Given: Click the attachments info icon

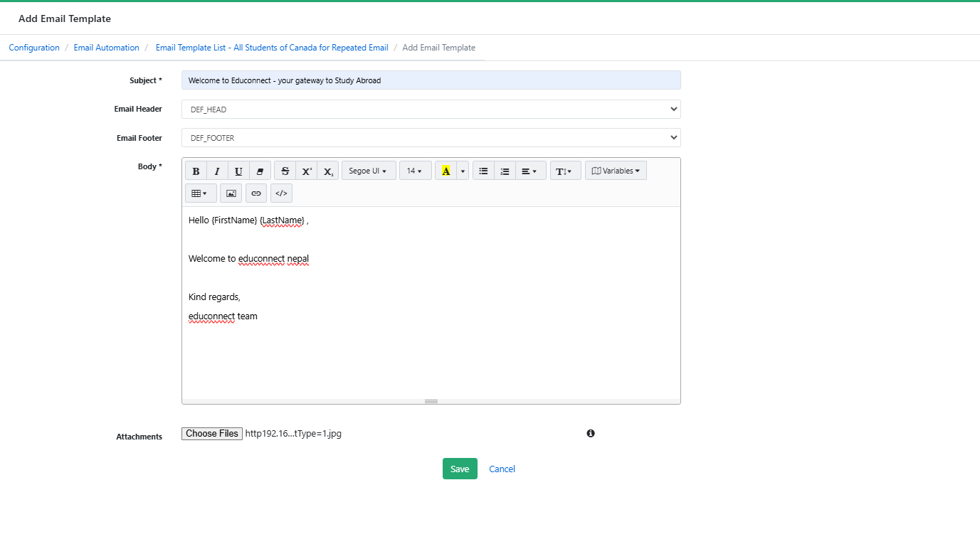Looking at the screenshot, I should click(591, 433).
